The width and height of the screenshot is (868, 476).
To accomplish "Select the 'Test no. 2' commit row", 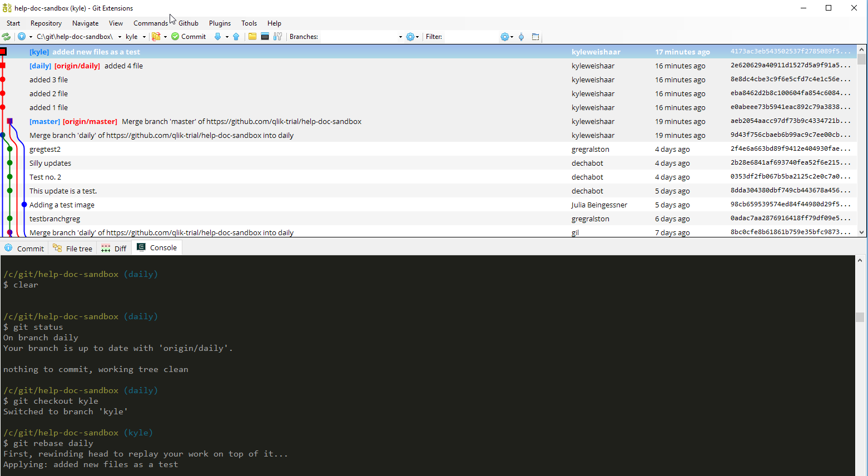I will [x=428, y=177].
